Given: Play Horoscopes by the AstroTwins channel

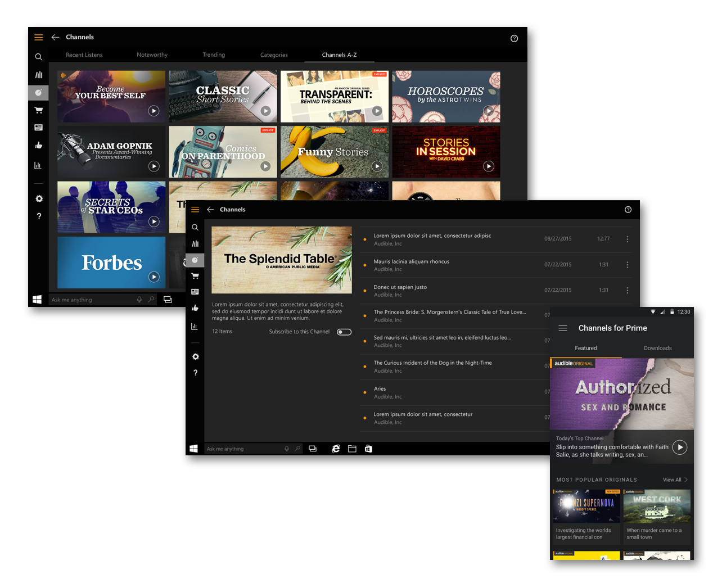Looking at the screenshot, I should point(489,111).
